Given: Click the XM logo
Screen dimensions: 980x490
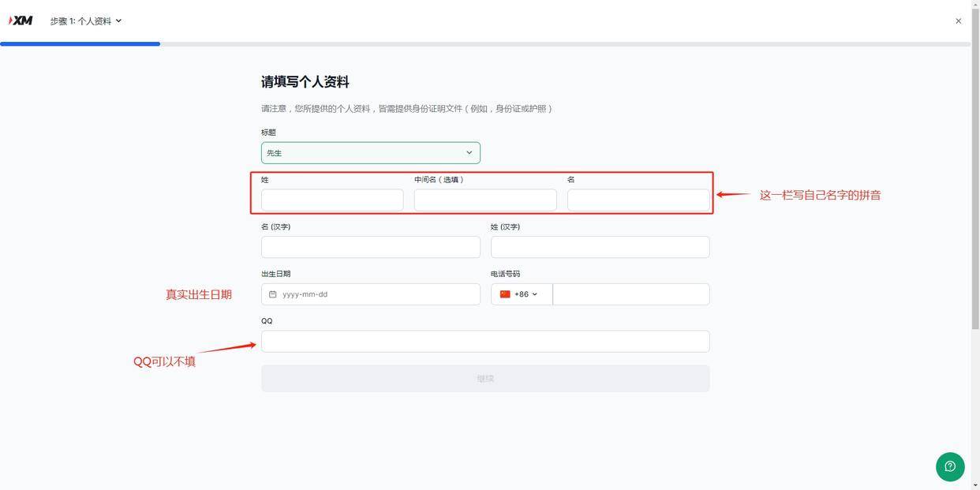Looking at the screenshot, I should pyautogui.click(x=22, y=20).
